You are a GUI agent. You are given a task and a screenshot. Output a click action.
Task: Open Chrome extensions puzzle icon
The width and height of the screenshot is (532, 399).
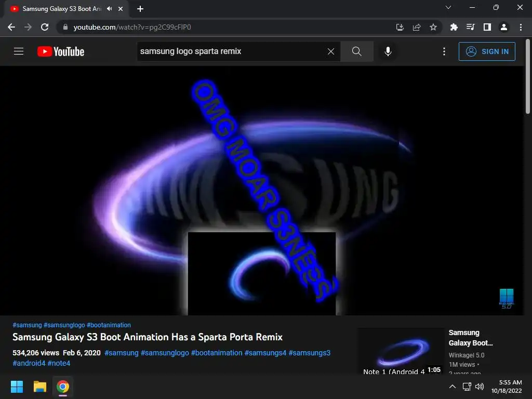pyautogui.click(x=454, y=27)
